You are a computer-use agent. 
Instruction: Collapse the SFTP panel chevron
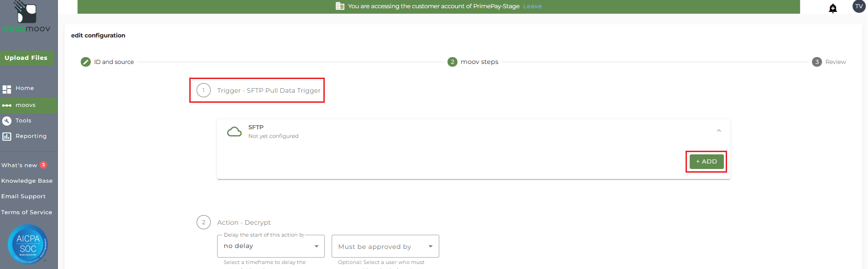point(719,131)
